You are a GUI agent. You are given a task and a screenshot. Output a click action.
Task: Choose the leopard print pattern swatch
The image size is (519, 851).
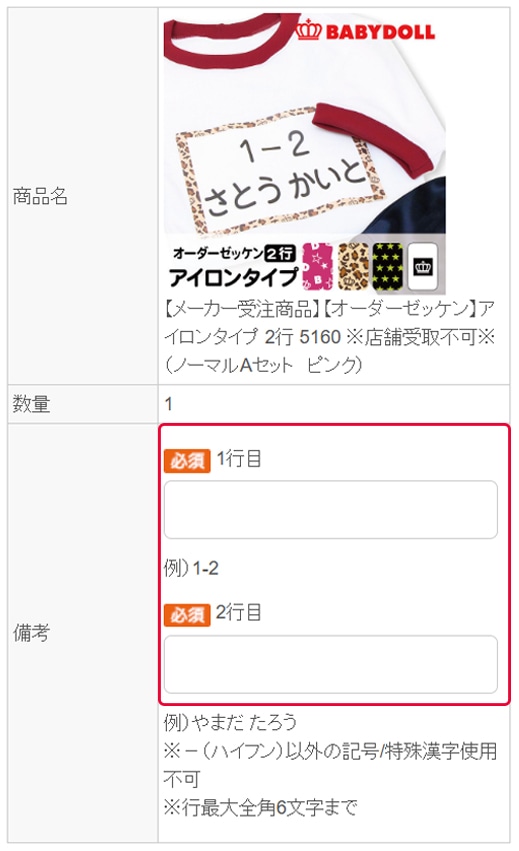tap(353, 266)
